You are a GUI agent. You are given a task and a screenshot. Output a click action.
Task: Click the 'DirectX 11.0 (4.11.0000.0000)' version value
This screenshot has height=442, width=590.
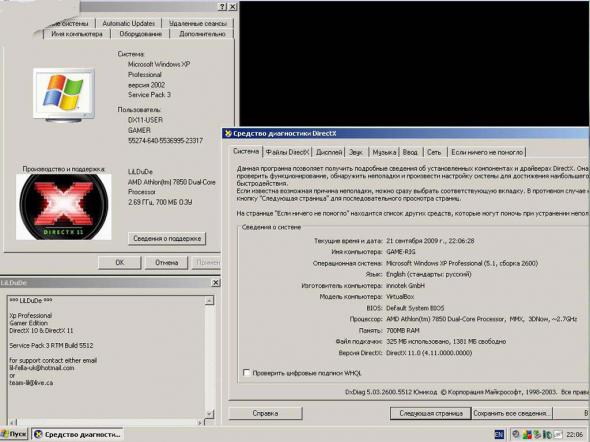click(x=429, y=353)
